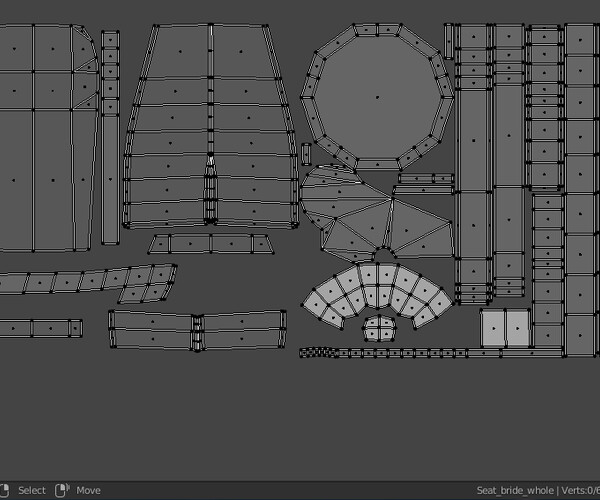Select the center face dot of the decagon island
Viewport: 600px width, 500px height.
click(x=377, y=97)
